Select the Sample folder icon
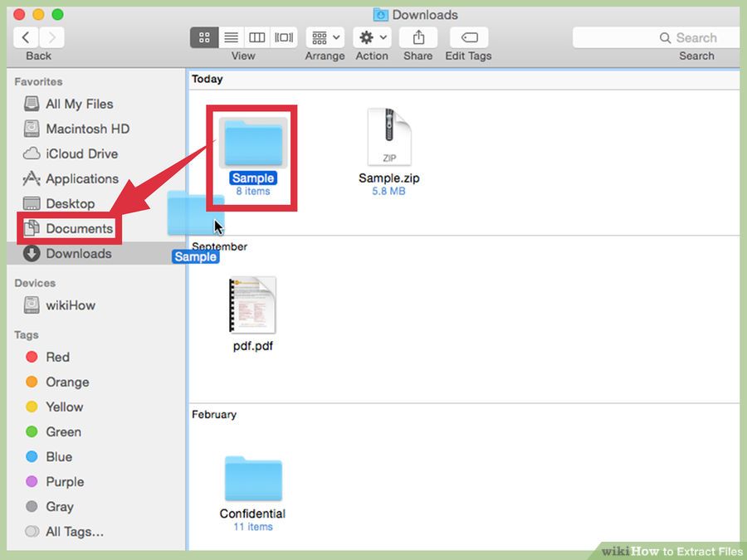The image size is (747, 560). [x=253, y=143]
